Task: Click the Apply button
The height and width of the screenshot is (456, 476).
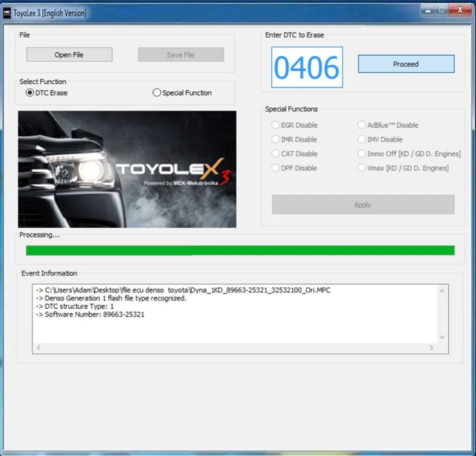Action: 363,205
